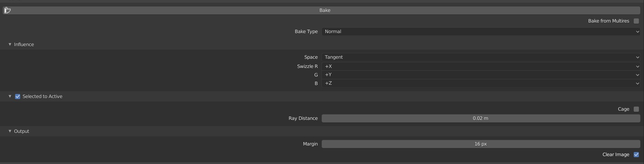Collapse the Influence panel
The image size is (644, 164).
(x=10, y=44)
